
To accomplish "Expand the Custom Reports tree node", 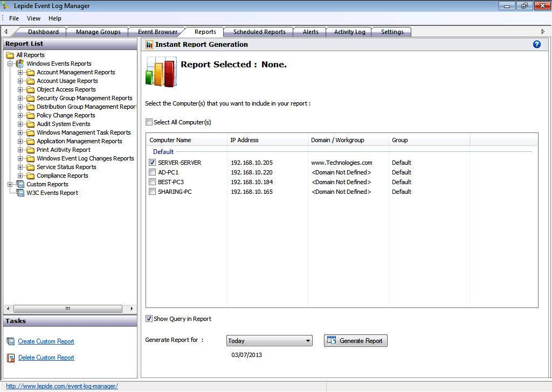I will click(10, 184).
